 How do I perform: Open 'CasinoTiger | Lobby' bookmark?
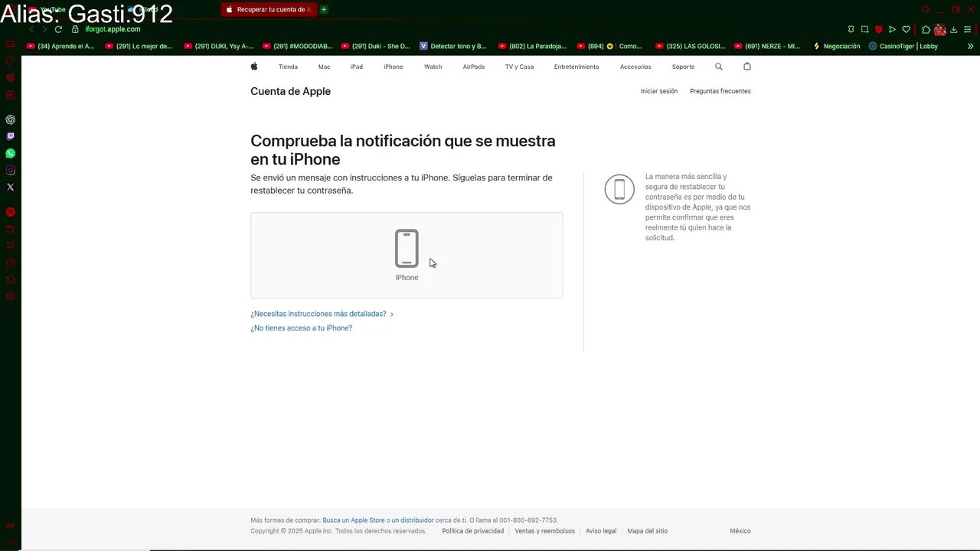903,46
